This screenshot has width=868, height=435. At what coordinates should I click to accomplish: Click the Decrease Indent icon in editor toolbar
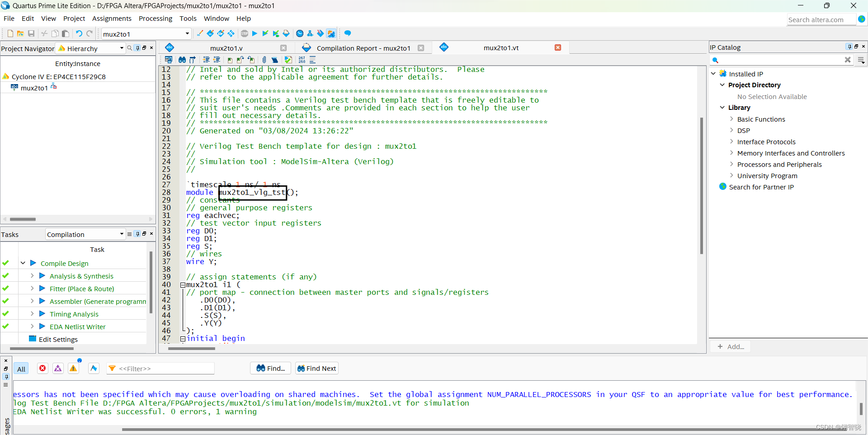217,60
